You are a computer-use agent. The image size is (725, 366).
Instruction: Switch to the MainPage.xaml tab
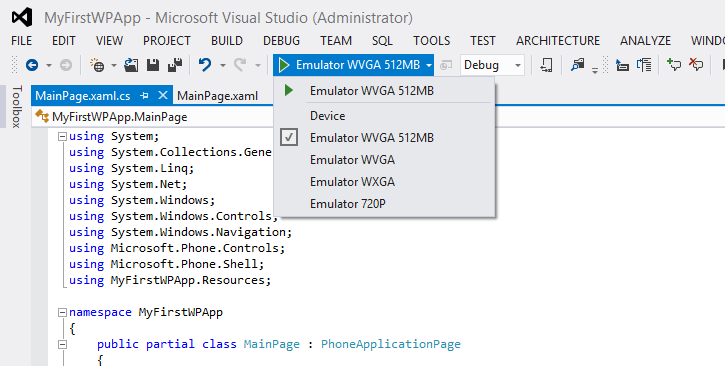pyautogui.click(x=217, y=96)
